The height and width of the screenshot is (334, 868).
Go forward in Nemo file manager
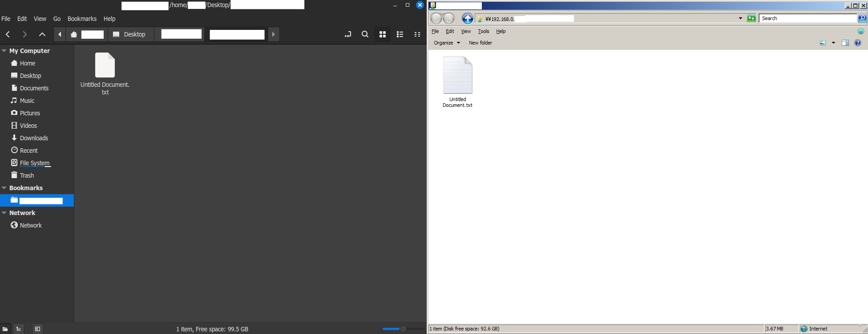(24, 34)
